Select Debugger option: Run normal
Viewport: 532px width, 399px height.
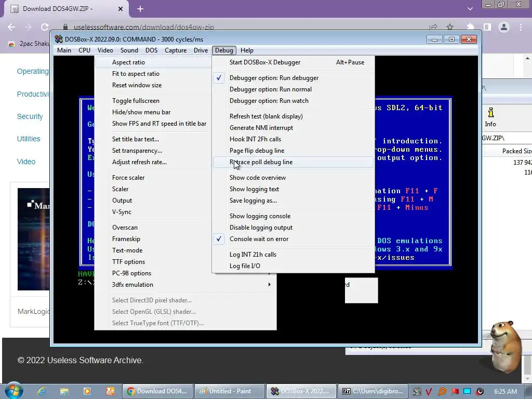coord(294,89)
